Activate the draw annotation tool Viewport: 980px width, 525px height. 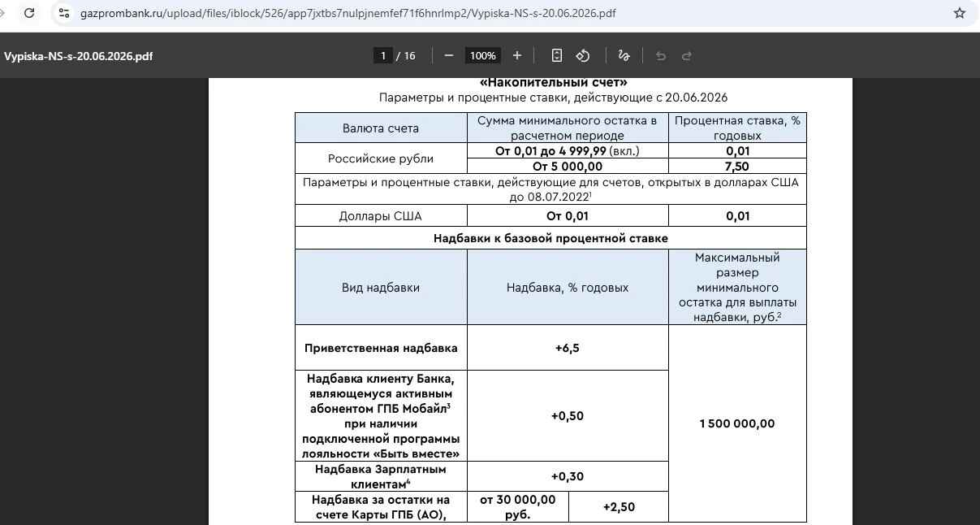(x=624, y=55)
